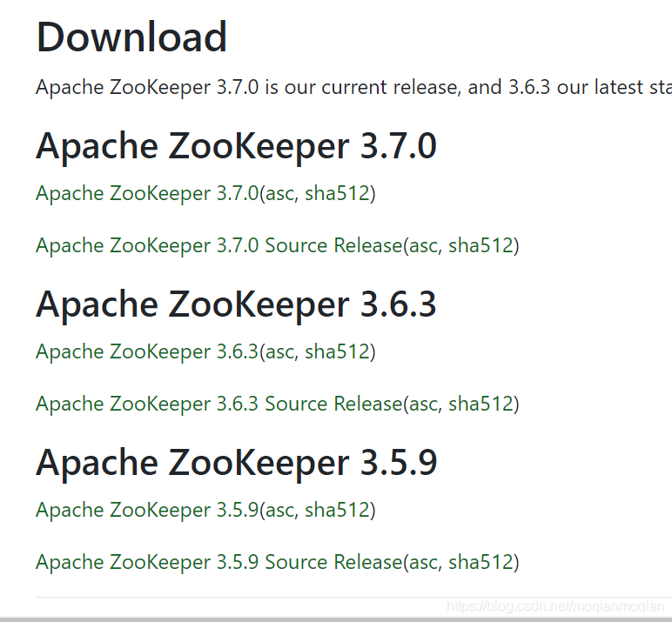672x622 pixels.
Task: Open the sha512 link for ZooKeeper 3.7.0
Action: (337, 193)
